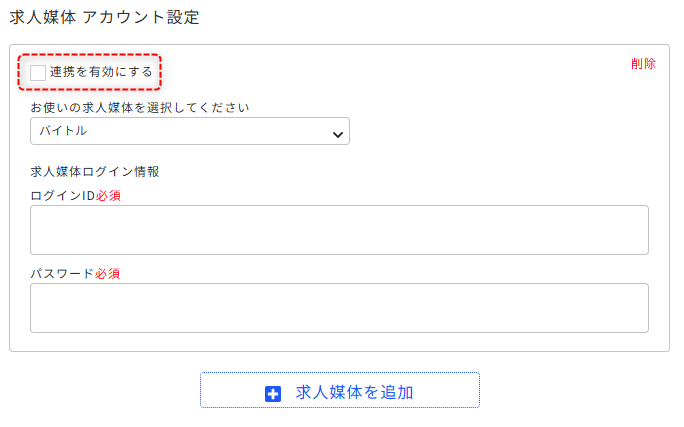Image resolution: width=684 pixels, height=427 pixels.
Task: Focus the ログインID input field
Action: pos(339,230)
